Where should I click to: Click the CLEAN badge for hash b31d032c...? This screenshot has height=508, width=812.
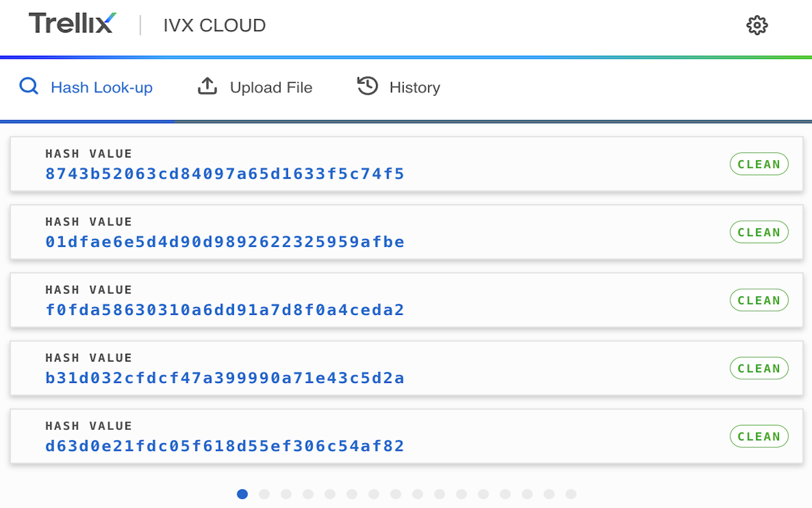[x=759, y=368]
